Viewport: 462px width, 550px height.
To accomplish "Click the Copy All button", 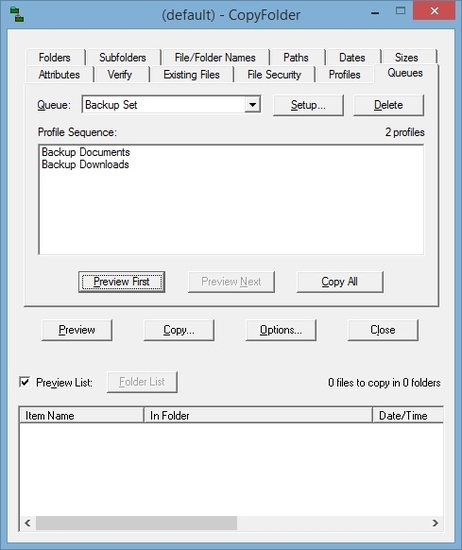I will [340, 282].
